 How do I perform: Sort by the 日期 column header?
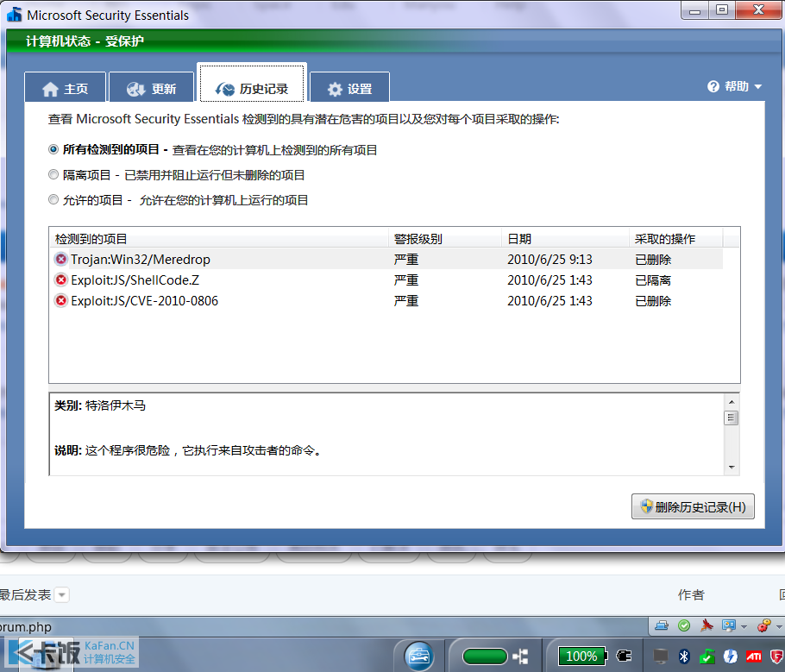(x=565, y=238)
